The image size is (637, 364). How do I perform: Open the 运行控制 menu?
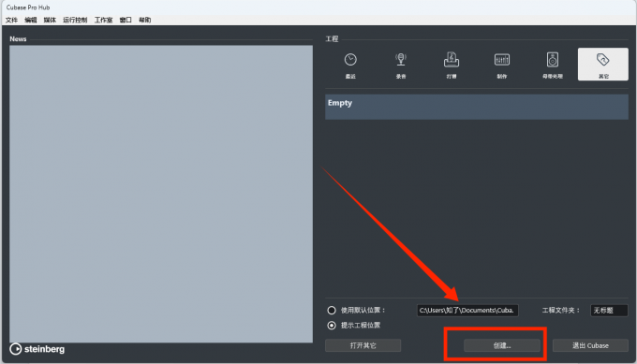click(x=75, y=20)
